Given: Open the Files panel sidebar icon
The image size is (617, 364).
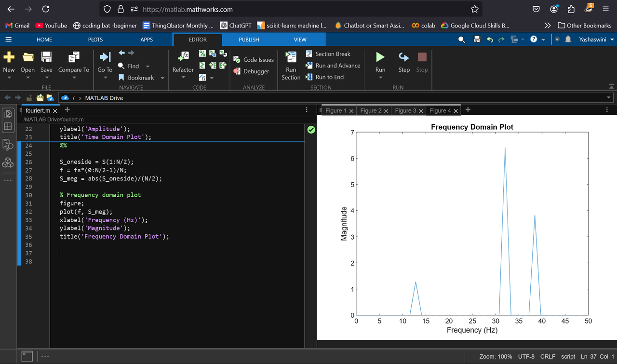Looking at the screenshot, I should point(8,114).
